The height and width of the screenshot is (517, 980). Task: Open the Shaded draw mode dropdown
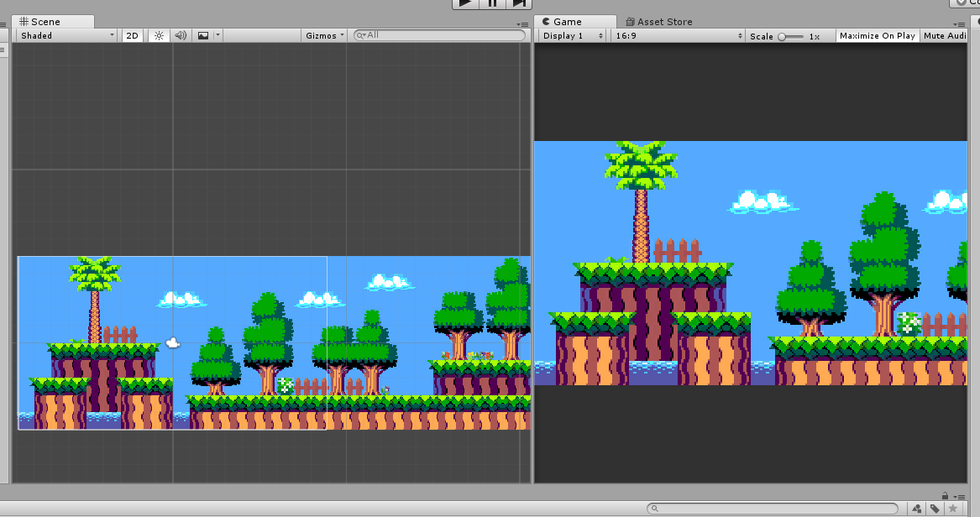(67, 35)
